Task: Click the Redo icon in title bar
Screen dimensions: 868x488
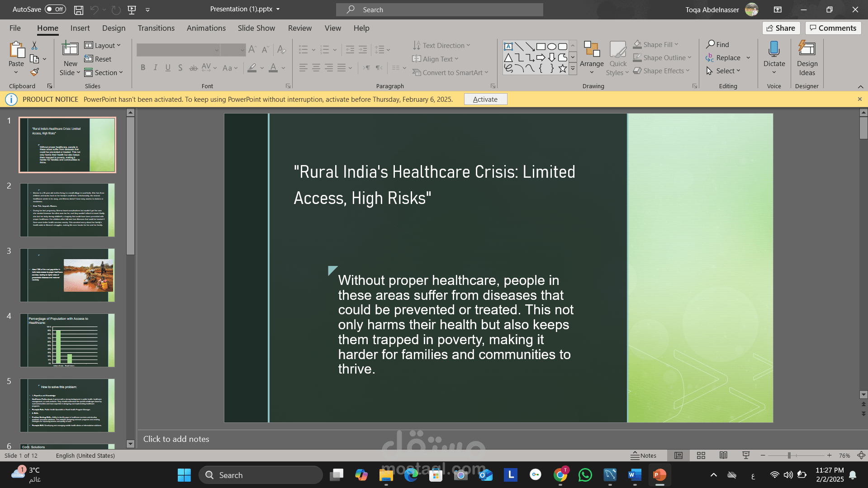Action: [116, 9]
